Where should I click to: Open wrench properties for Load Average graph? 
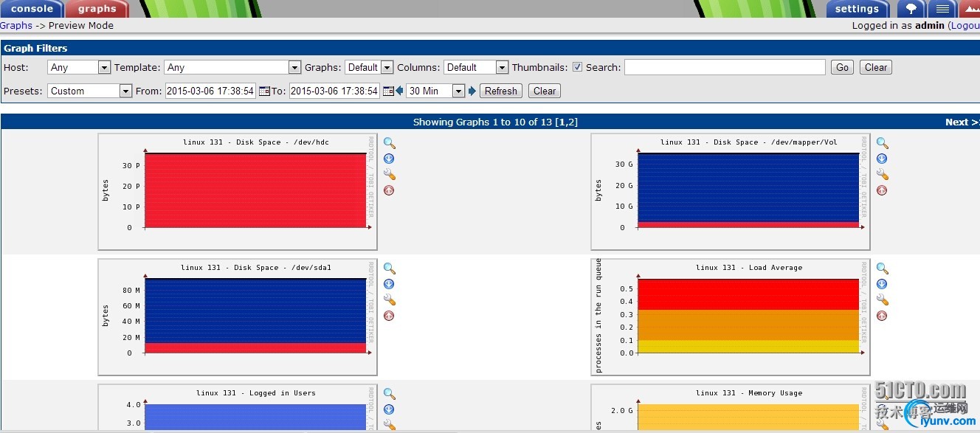883,300
